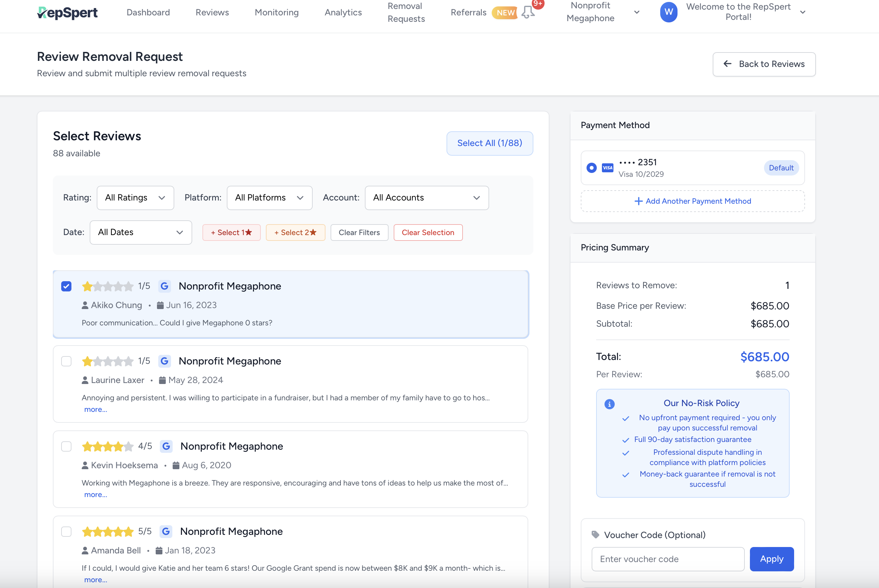
Task: Check the Laurine Laxer review checkbox
Action: pyautogui.click(x=66, y=361)
